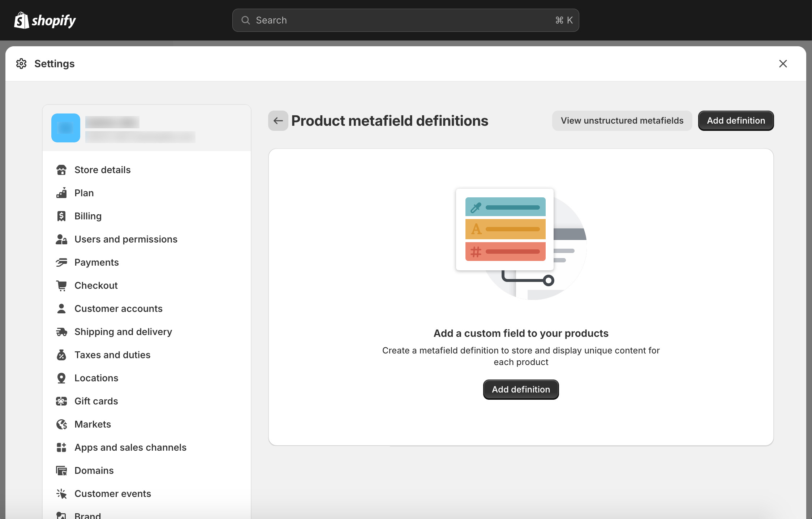This screenshot has height=519, width=812.
Task: Click the Users and permissions icon
Action: click(61, 239)
